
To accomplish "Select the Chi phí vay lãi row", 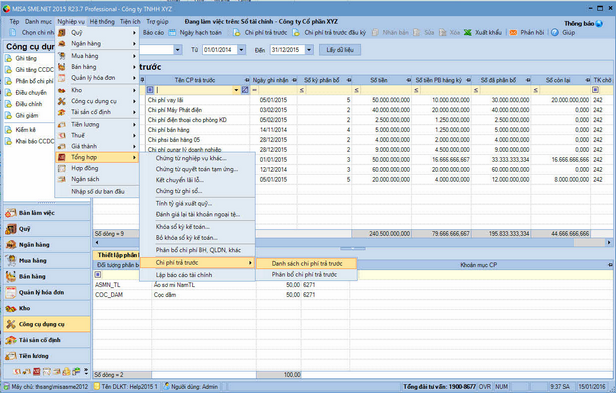I will tap(353, 100).
